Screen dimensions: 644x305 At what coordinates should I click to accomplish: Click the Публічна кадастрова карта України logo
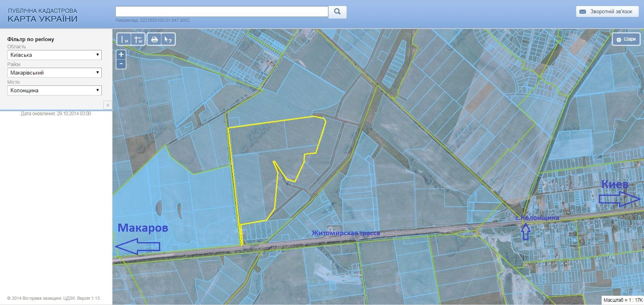pos(42,15)
